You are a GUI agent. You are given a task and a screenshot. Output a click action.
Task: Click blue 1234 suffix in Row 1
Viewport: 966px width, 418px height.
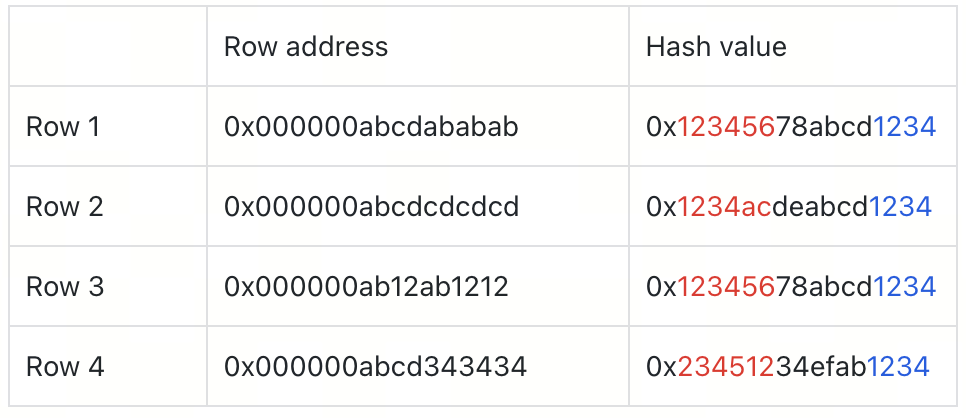[905, 126]
